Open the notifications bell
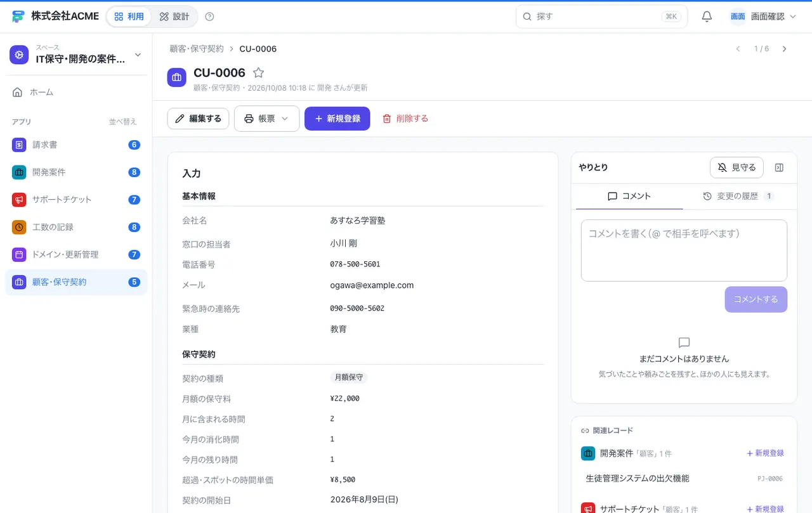 (707, 16)
